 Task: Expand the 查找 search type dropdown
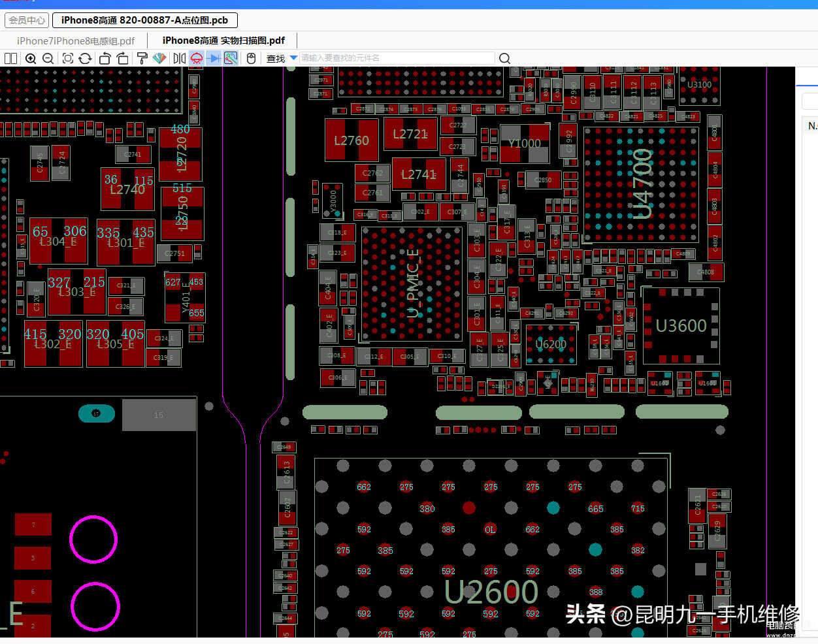[293, 58]
